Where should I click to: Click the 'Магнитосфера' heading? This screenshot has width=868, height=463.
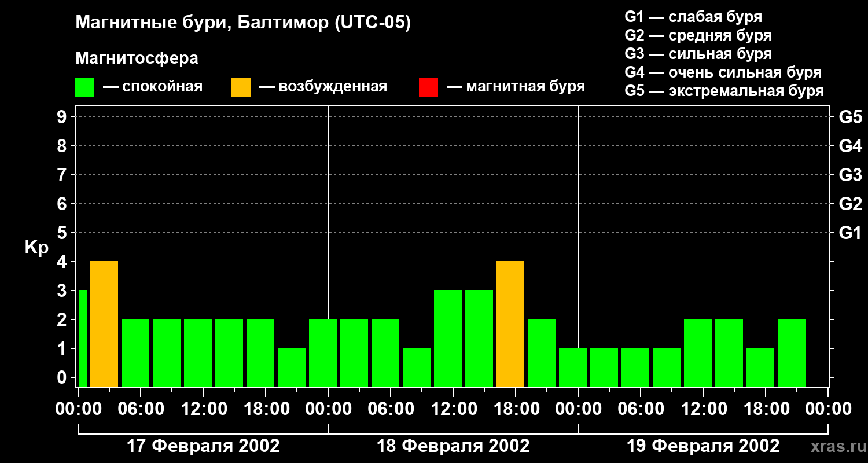tap(137, 58)
